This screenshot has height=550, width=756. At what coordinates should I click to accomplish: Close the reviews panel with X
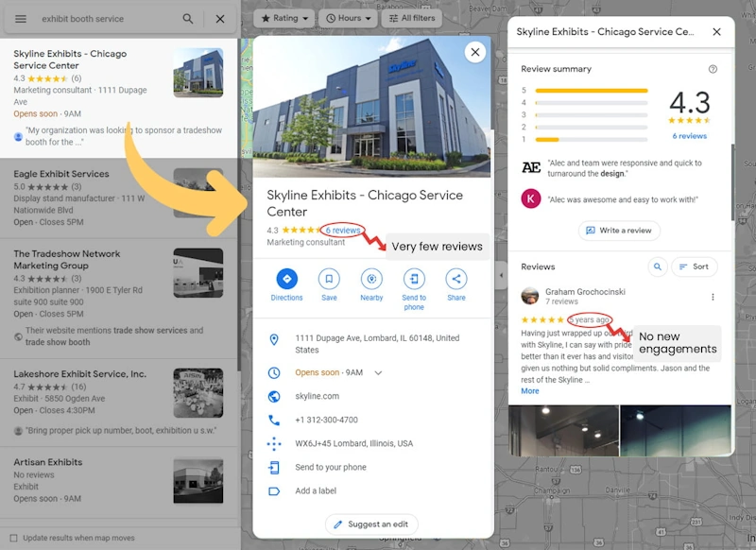pyautogui.click(x=716, y=32)
